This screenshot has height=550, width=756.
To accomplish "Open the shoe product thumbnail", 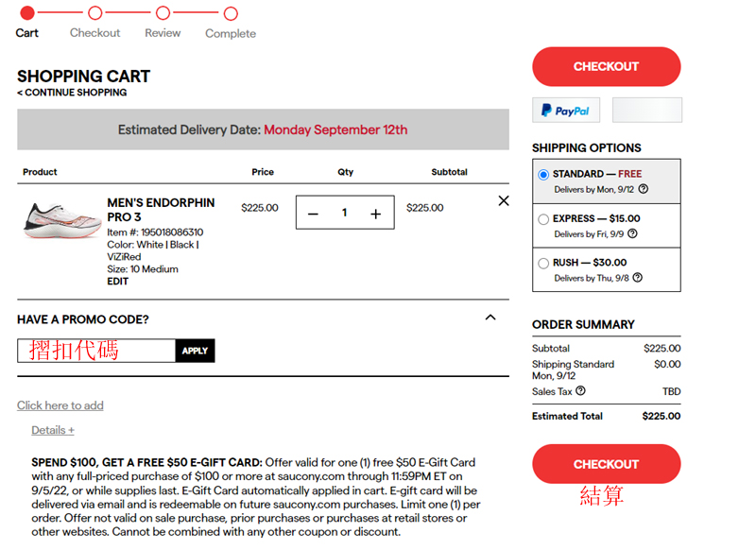I will (x=61, y=220).
